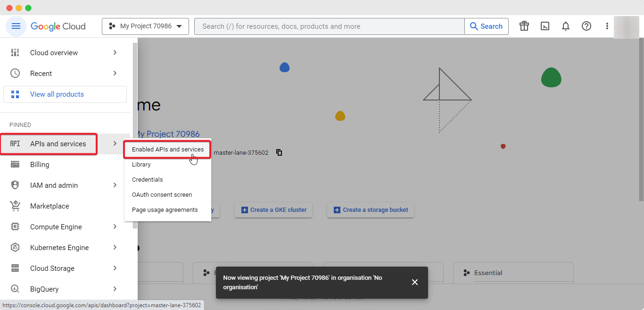Open Kubernetes Engine from the sidebar
644x310 pixels.
59,247
